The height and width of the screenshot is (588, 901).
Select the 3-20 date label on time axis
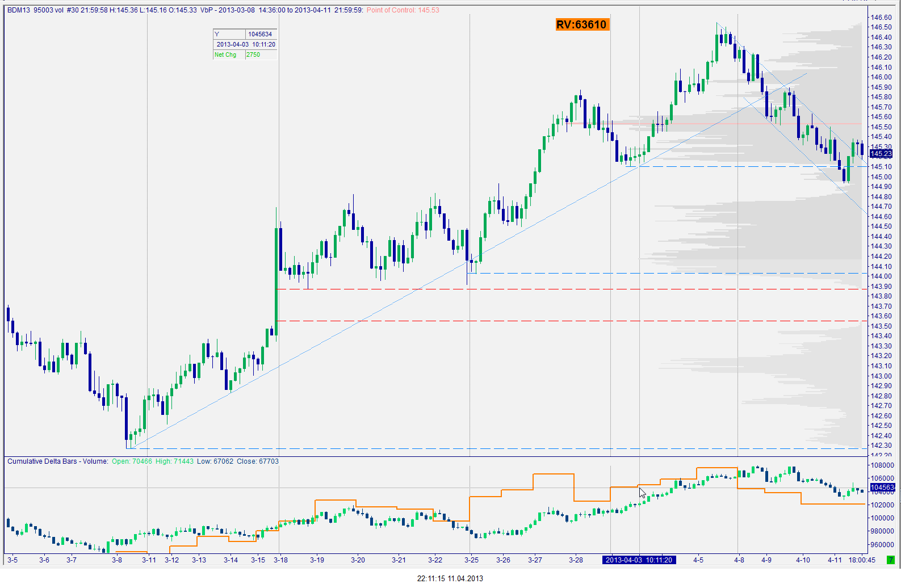pos(358,560)
